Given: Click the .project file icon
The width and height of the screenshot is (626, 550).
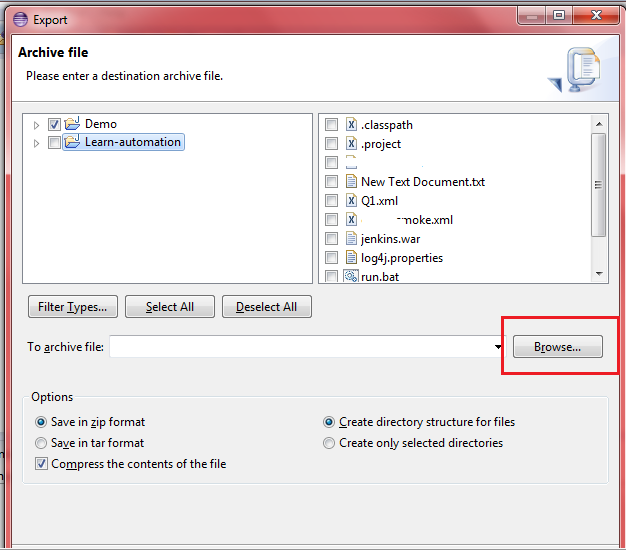Looking at the screenshot, I should pyautogui.click(x=351, y=144).
